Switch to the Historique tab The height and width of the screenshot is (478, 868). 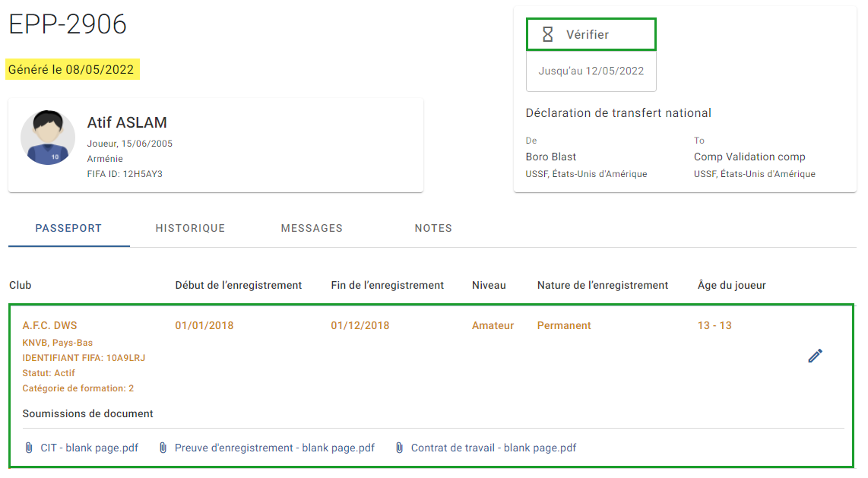(190, 228)
